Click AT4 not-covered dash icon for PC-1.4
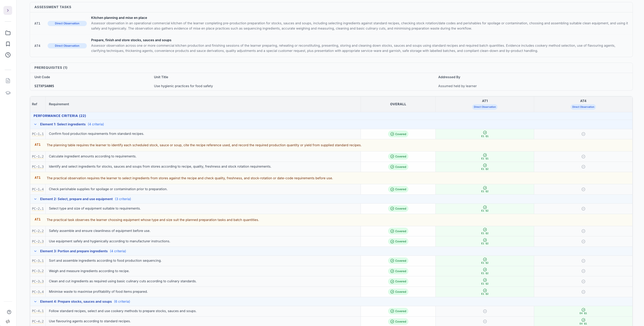 tap(583, 189)
